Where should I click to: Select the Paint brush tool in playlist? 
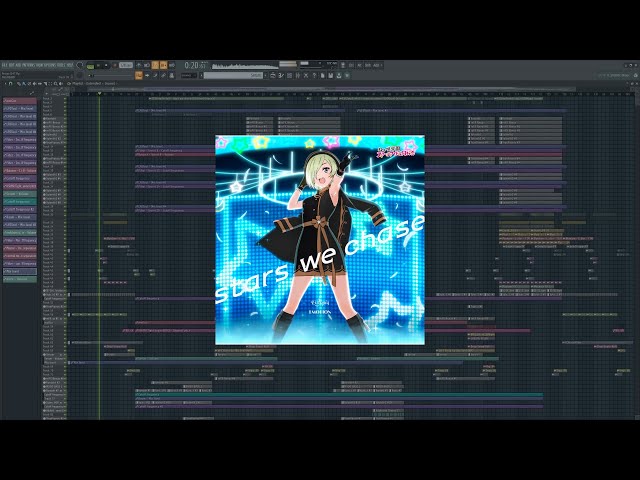pos(24,84)
